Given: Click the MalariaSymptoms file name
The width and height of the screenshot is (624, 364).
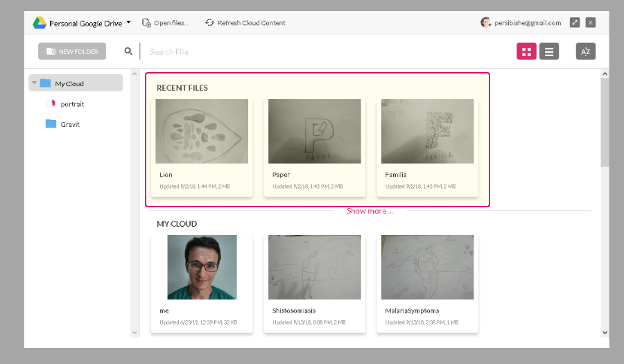Looking at the screenshot, I should pyautogui.click(x=412, y=311).
